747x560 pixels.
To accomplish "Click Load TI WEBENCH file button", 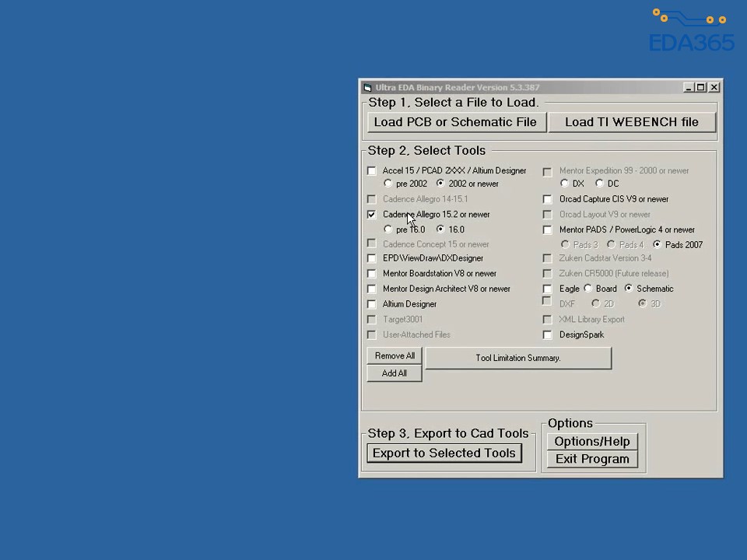I will [632, 122].
